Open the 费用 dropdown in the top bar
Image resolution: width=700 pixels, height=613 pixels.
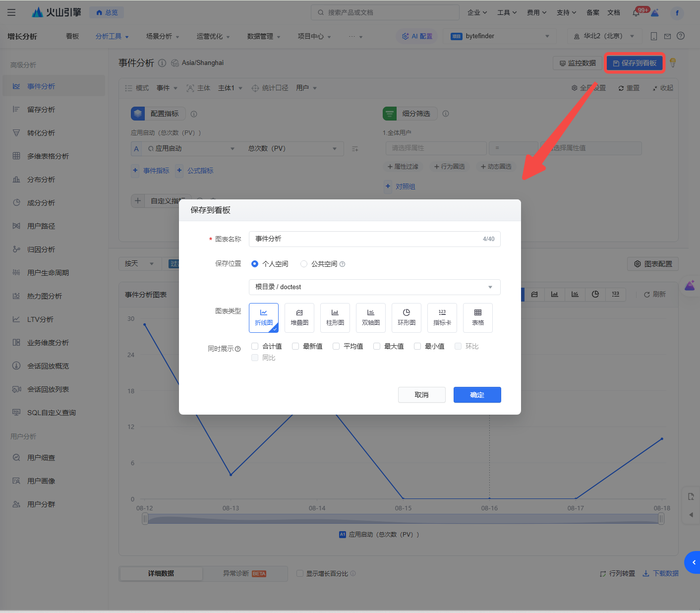click(x=536, y=12)
